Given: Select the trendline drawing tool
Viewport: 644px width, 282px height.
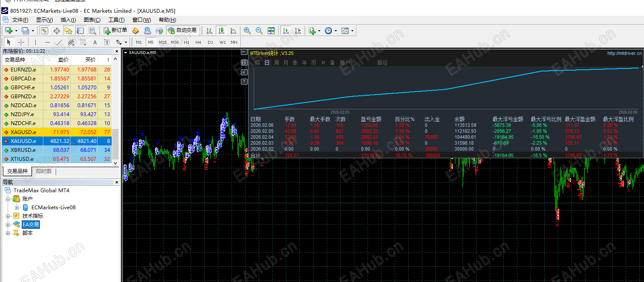Looking at the screenshot, I should [x=59, y=42].
